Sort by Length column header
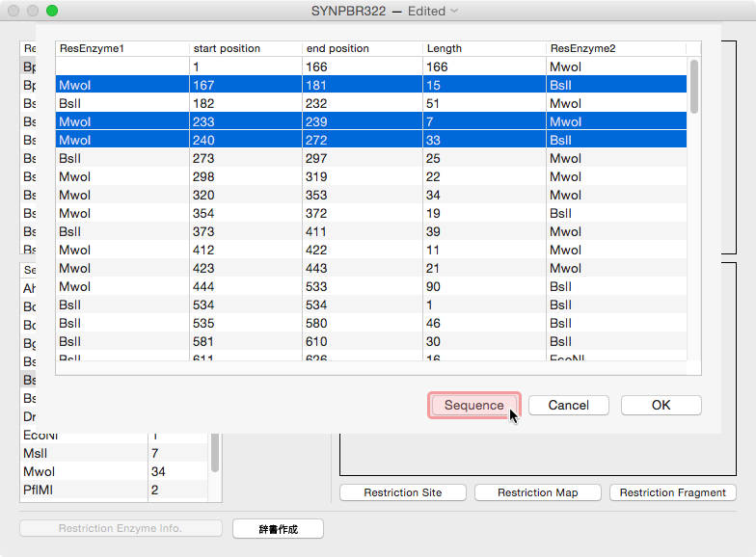 pos(484,48)
